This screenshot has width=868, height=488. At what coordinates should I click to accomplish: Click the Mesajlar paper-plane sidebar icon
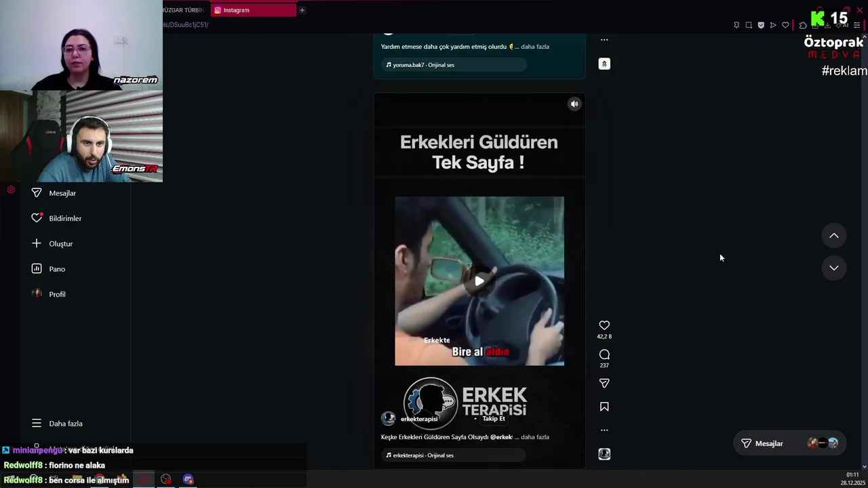pyautogui.click(x=37, y=193)
